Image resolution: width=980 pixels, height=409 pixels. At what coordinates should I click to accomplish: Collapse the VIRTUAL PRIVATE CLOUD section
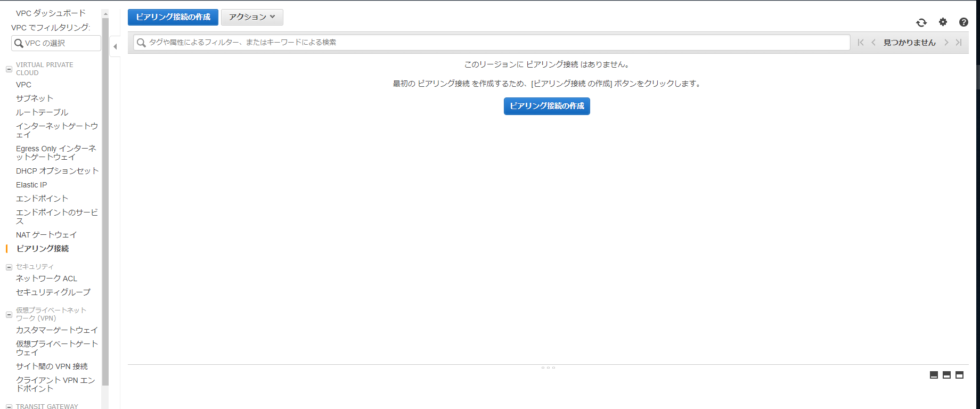coord(9,69)
